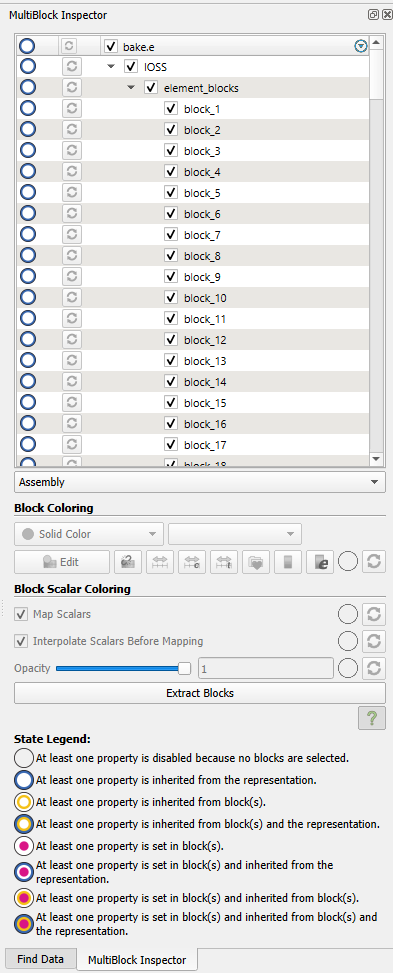Open the choose preset colormap icon
The height and width of the screenshot is (973, 393).
pos(256,562)
